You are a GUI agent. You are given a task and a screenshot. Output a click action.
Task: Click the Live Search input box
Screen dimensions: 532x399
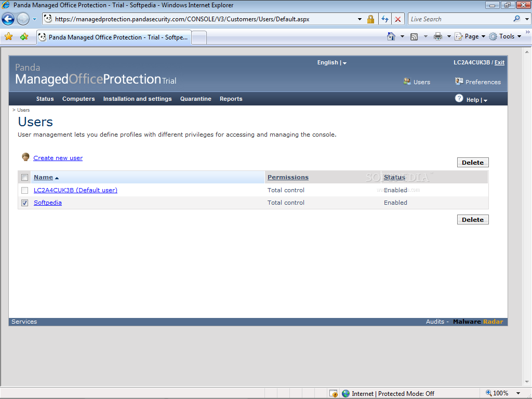(x=460, y=19)
